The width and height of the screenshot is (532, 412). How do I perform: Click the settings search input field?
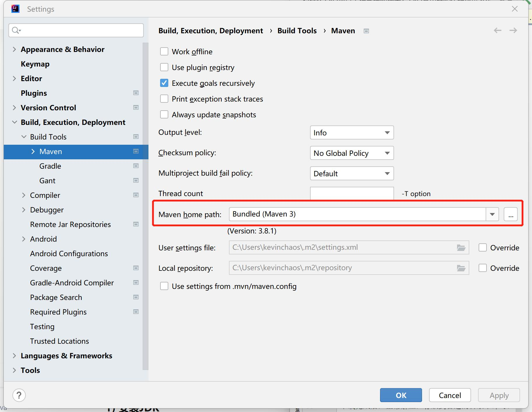[76, 30]
